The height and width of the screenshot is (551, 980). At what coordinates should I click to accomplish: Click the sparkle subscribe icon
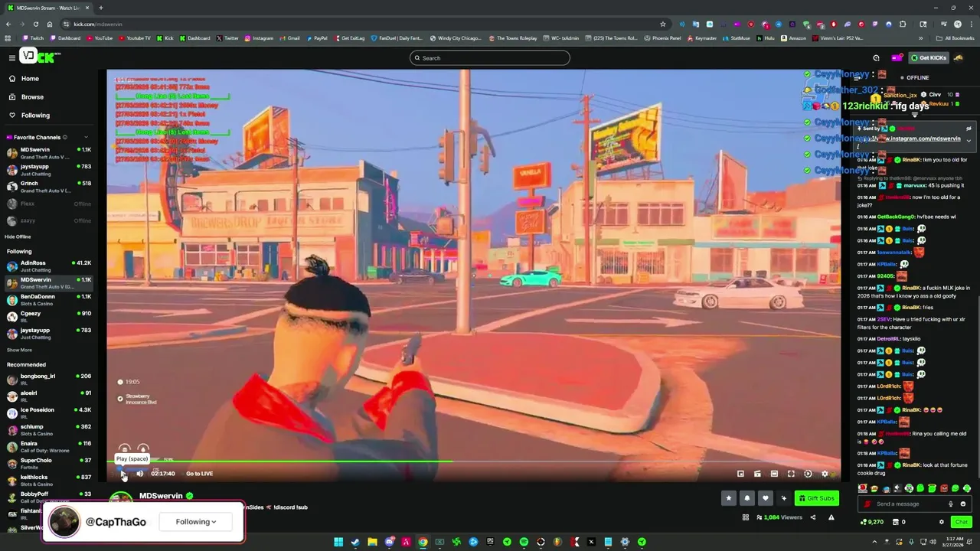coord(783,498)
